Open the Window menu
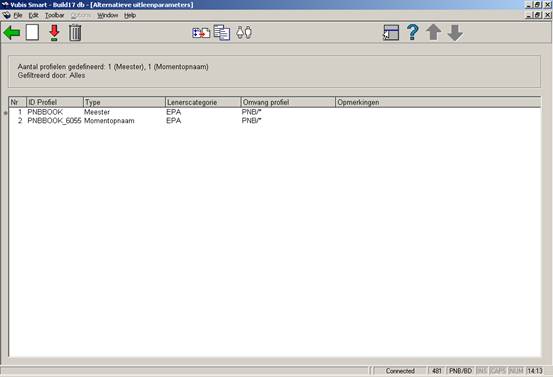 [x=108, y=16]
